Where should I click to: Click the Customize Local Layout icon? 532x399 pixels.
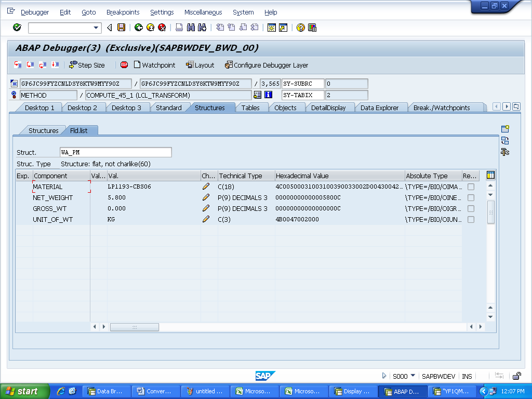[312, 28]
